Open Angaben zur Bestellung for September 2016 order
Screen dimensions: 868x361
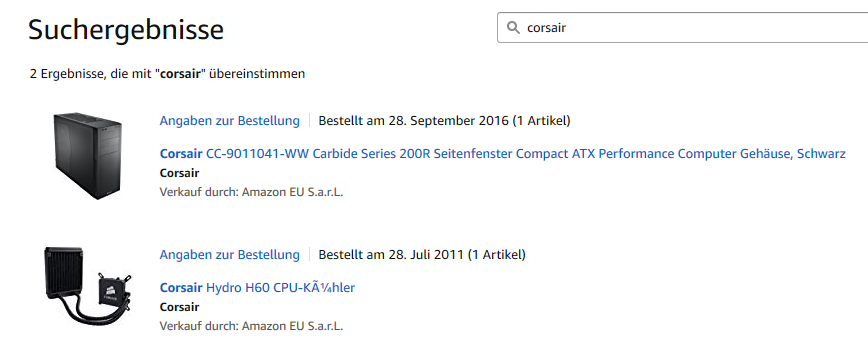pos(230,121)
